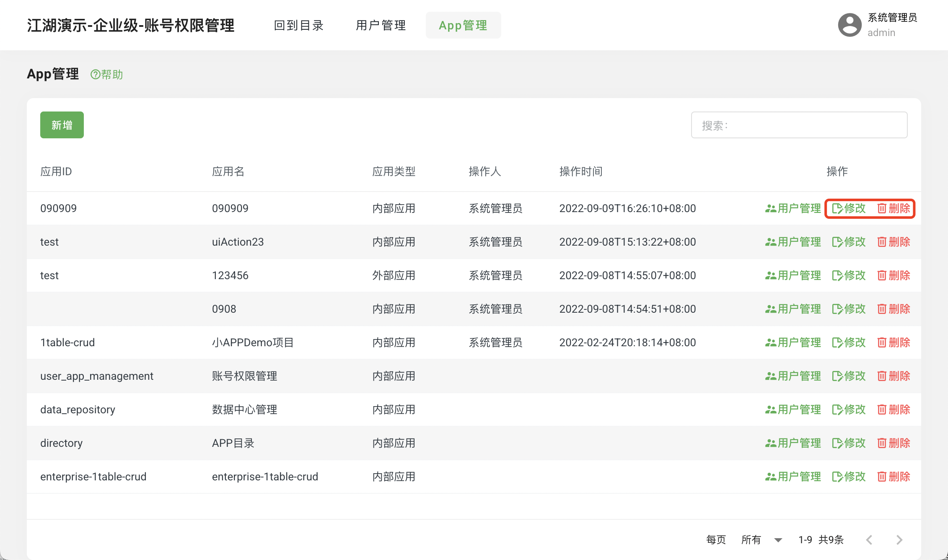Click the help question-mark icon beside App管理
The height and width of the screenshot is (560, 948).
tap(95, 75)
